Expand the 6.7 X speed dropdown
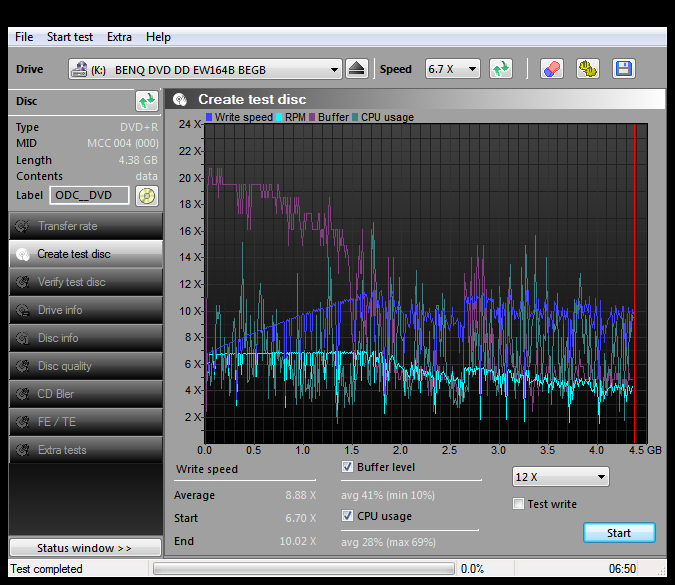The image size is (675, 585). click(472, 69)
